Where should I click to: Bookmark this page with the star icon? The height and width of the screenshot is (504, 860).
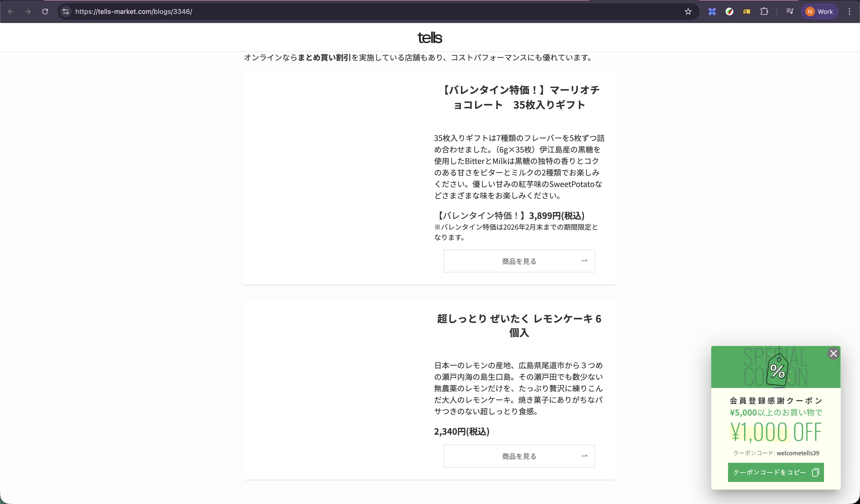688,12
